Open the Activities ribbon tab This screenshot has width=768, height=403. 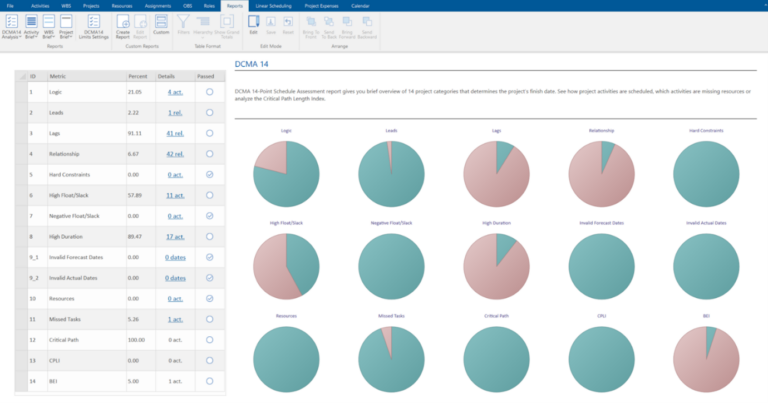tap(41, 5)
